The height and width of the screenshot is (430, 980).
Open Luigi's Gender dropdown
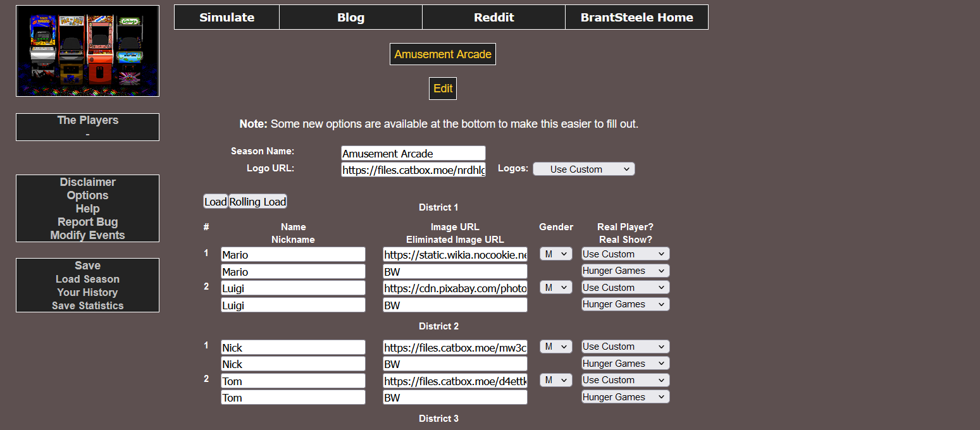(556, 287)
